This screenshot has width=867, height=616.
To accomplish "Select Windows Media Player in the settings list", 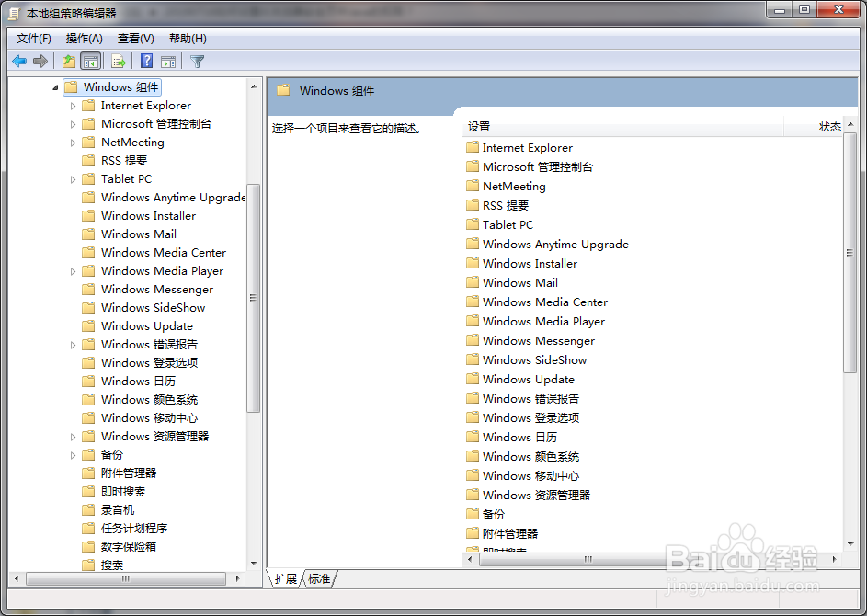I will [543, 321].
